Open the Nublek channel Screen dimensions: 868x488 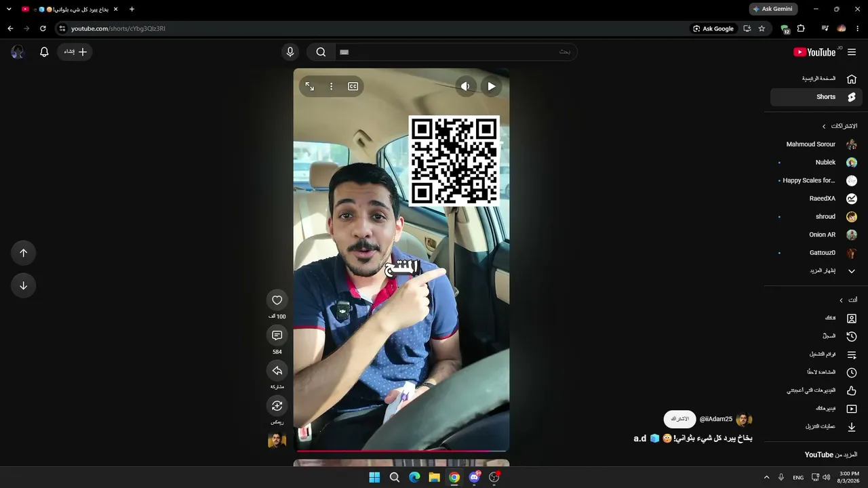tap(816, 163)
